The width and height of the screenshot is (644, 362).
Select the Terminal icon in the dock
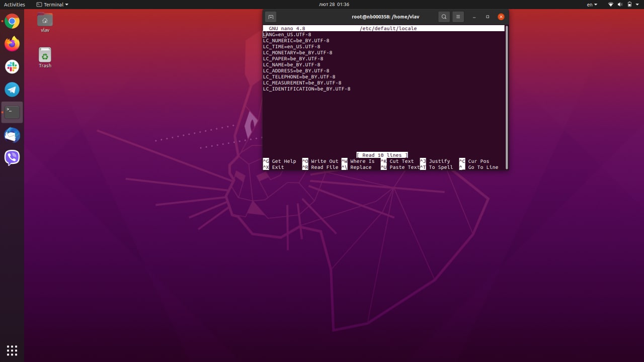point(12,112)
